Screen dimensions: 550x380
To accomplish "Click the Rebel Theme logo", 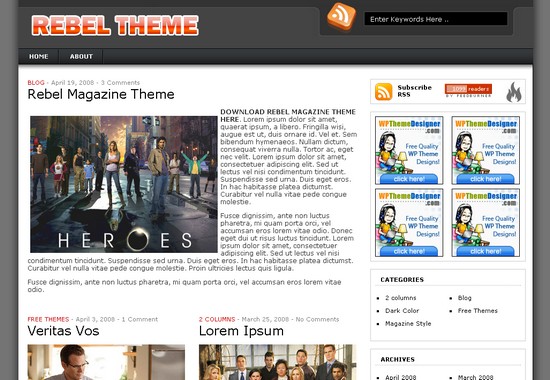I will (x=115, y=25).
